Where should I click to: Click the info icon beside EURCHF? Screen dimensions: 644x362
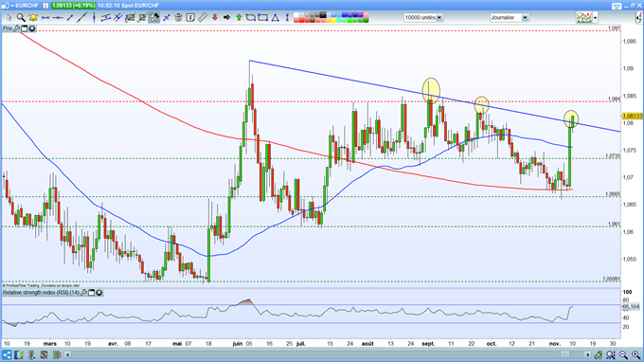point(45,6)
